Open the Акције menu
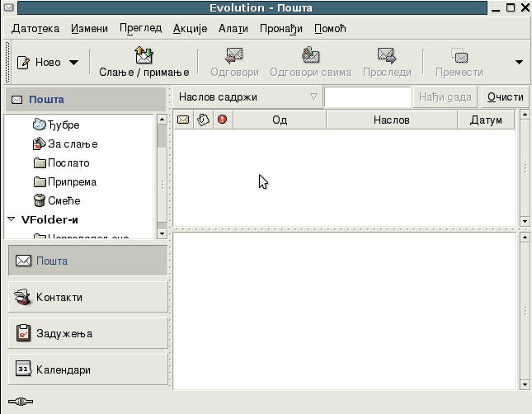Screen dimensions: 532x414 coord(190,29)
